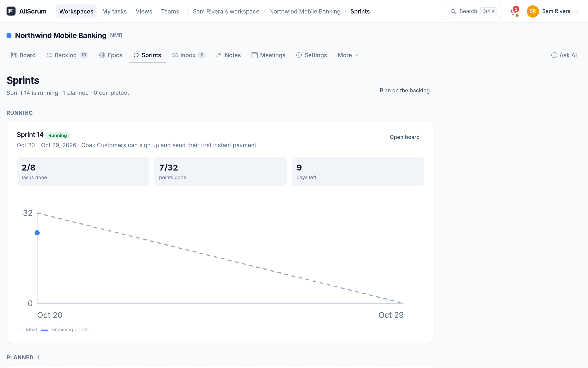Click the Search input field
Viewport: 588px width, 368px height.
click(x=474, y=11)
